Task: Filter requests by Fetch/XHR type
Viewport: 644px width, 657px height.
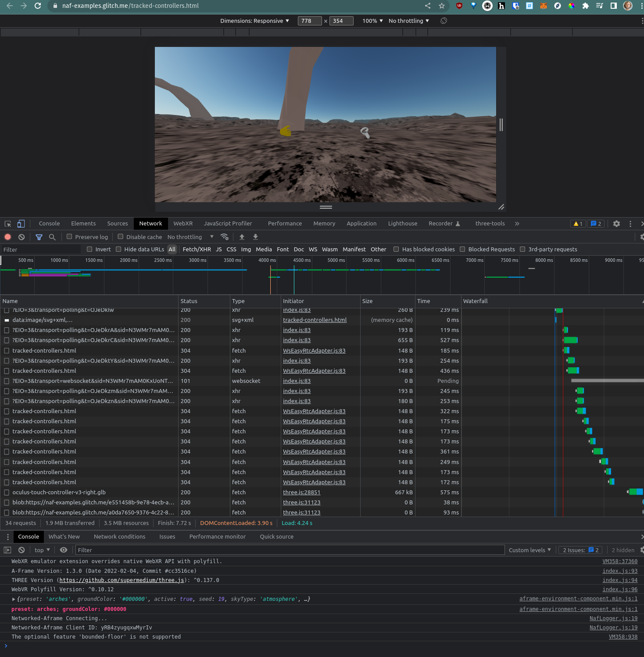Action: point(197,249)
